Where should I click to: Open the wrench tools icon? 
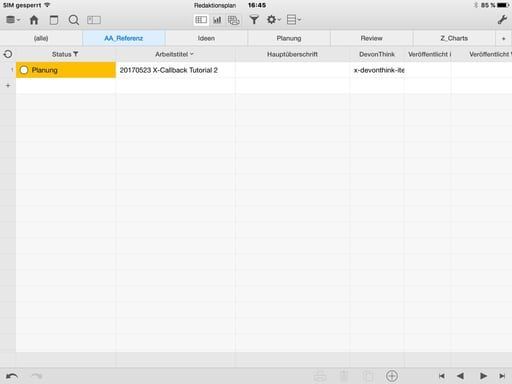pyautogui.click(x=502, y=20)
